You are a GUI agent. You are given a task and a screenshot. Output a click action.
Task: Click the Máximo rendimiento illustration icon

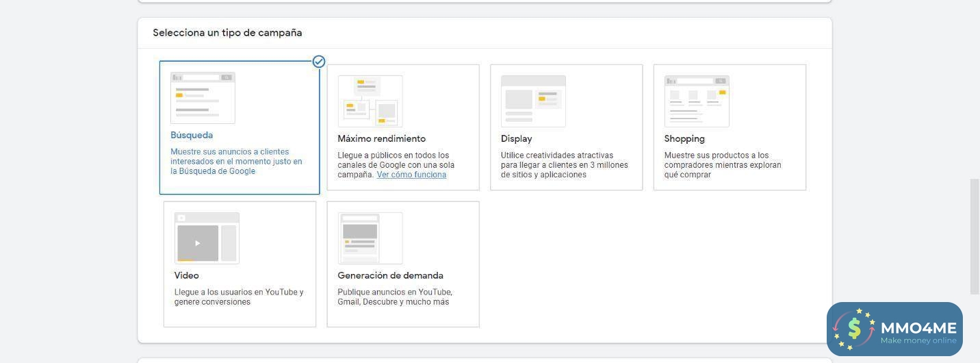[370, 101]
